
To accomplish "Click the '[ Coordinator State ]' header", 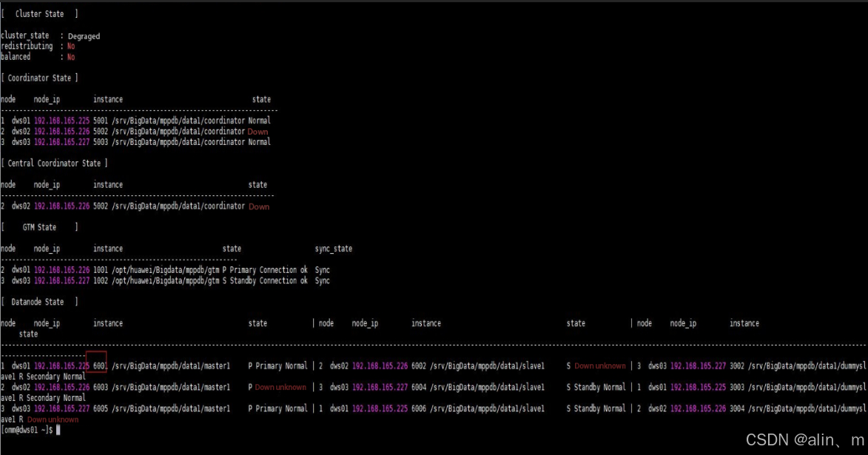I will (39, 78).
